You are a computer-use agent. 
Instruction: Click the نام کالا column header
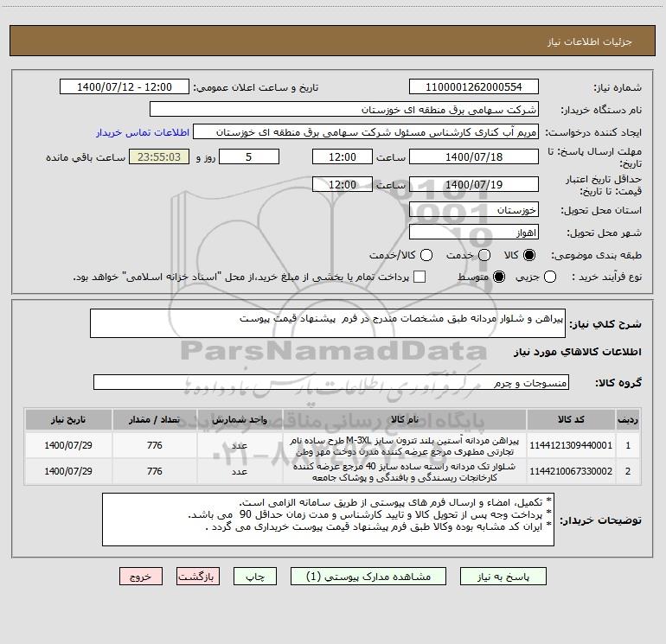pyautogui.click(x=405, y=419)
